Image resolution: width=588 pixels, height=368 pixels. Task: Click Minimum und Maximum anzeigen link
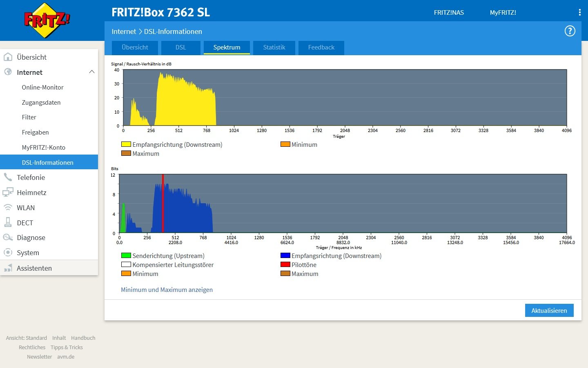pyautogui.click(x=167, y=289)
